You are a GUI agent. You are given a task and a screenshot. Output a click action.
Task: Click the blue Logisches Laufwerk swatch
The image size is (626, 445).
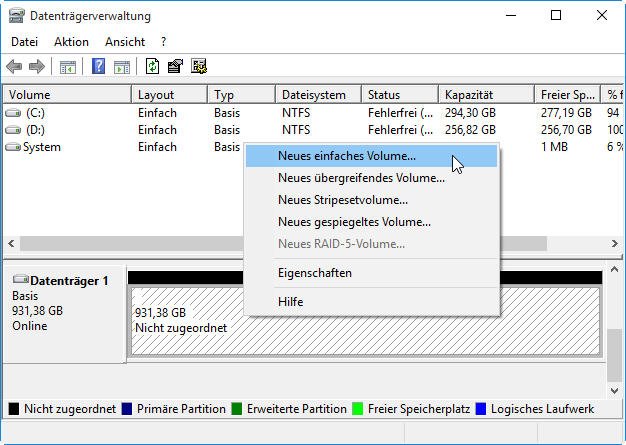481,409
